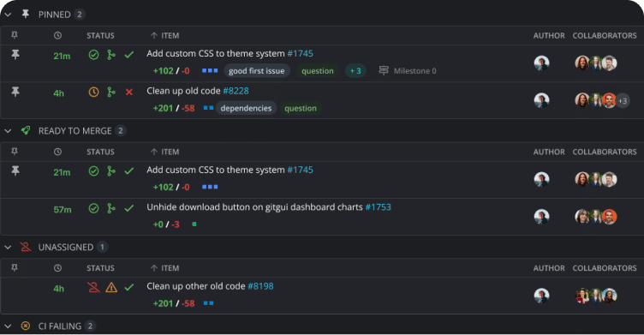Click the clock column header in Ready to Merge table
644x335 pixels.
coord(57,152)
